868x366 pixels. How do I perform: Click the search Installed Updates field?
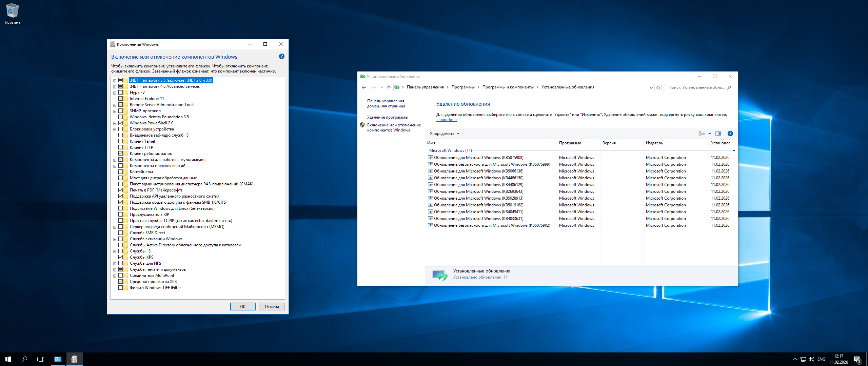point(696,87)
